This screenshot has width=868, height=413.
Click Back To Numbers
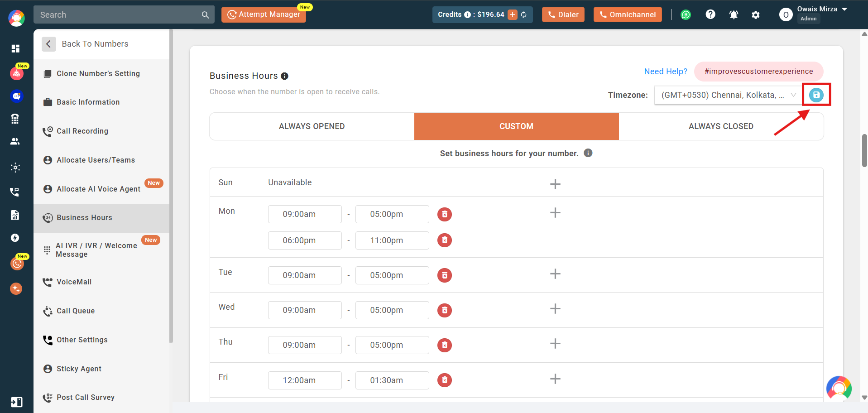coord(95,44)
